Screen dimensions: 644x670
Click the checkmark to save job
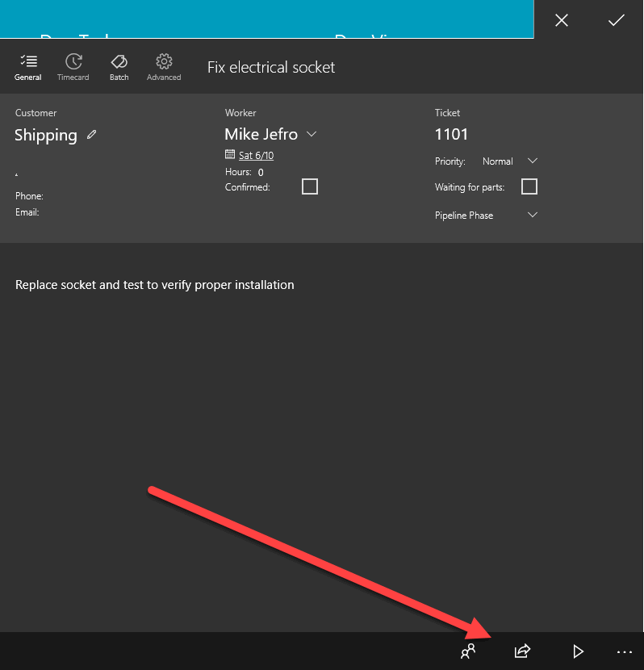tap(616, 21)
